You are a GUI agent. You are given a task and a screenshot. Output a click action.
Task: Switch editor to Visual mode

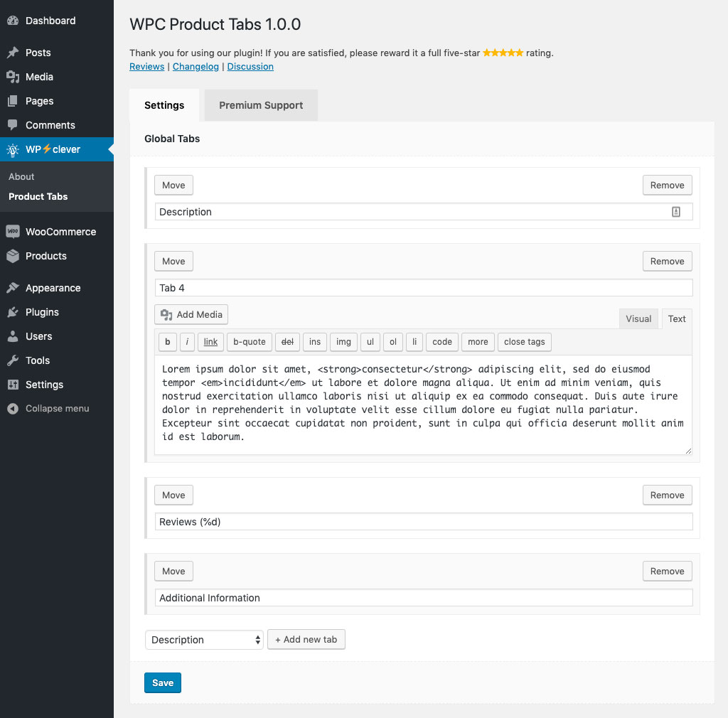(638, 319)
